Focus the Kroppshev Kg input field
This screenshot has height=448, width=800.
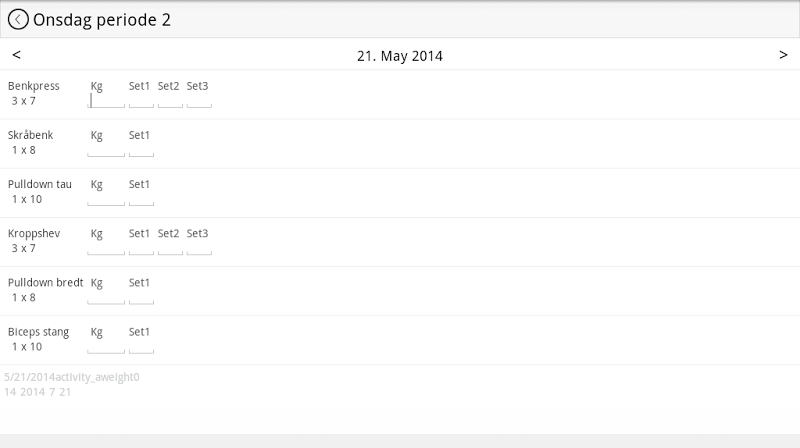coord(106,247)
